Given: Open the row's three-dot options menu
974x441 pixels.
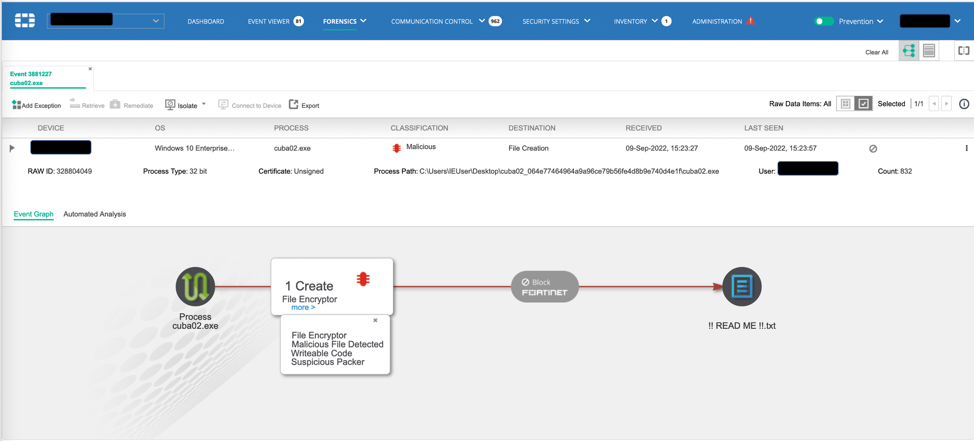Looking at the screenshot, I should tap(966, 148).
